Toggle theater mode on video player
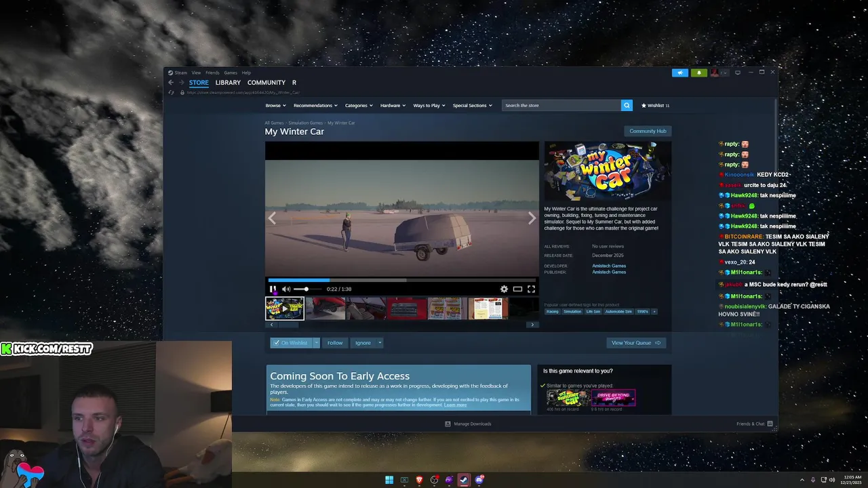The height and width of the screenshot is (488, 868). coord(517,289)
